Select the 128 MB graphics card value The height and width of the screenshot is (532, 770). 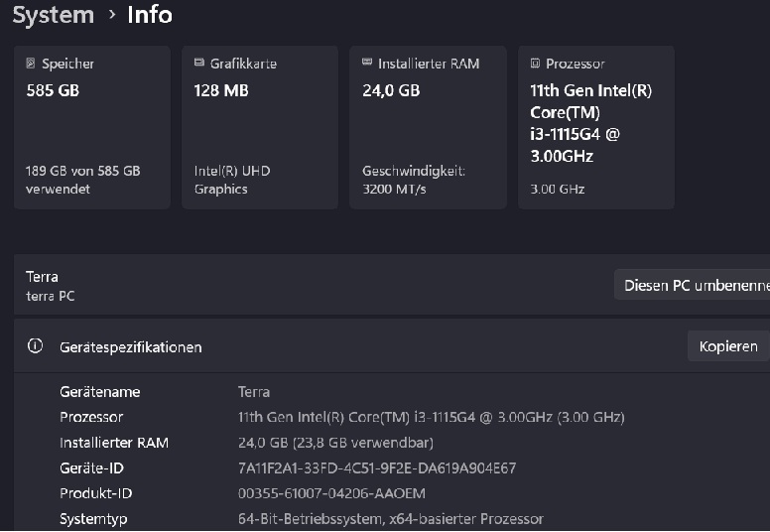(x=221, y=90)
